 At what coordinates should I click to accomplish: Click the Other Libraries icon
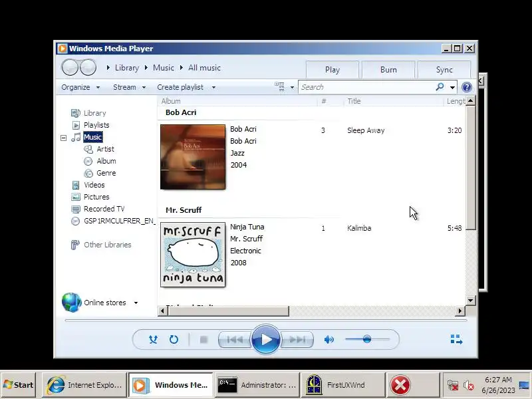point(75,245)
